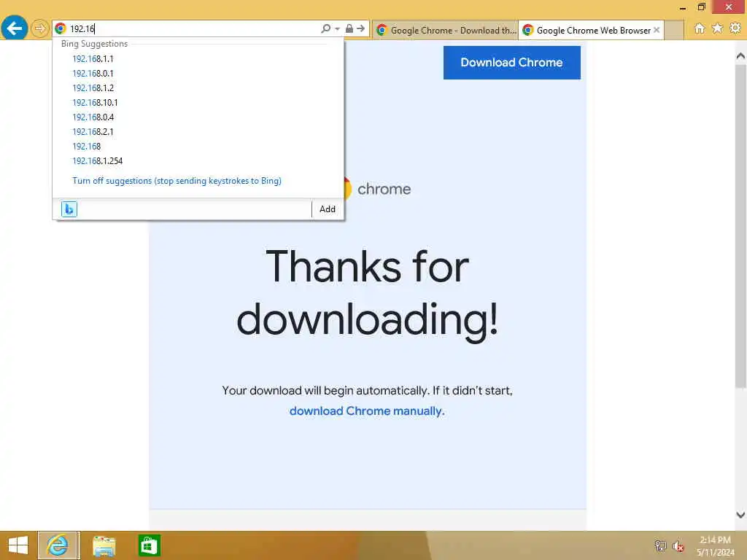Click the Add search provider button
This screenshot has height=560, width=747.
(328, 209)
